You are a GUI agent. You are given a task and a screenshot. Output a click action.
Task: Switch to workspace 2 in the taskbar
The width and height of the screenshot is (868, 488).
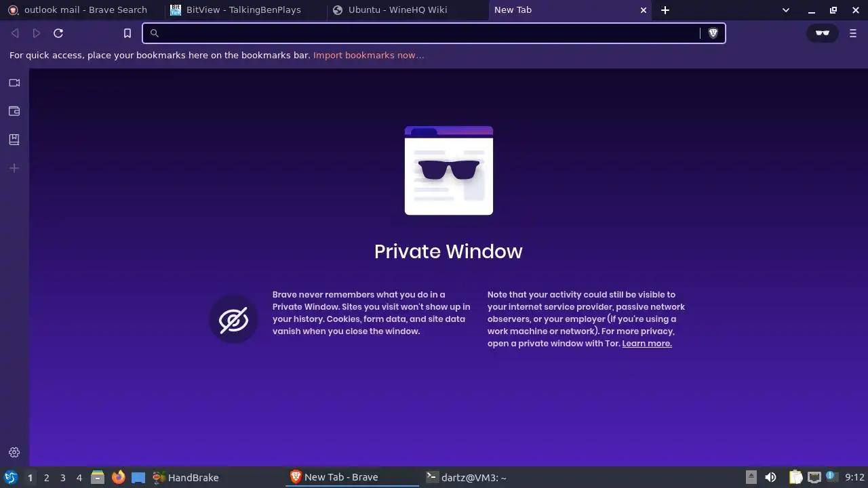pyautogui.click(x=46, y=478)
